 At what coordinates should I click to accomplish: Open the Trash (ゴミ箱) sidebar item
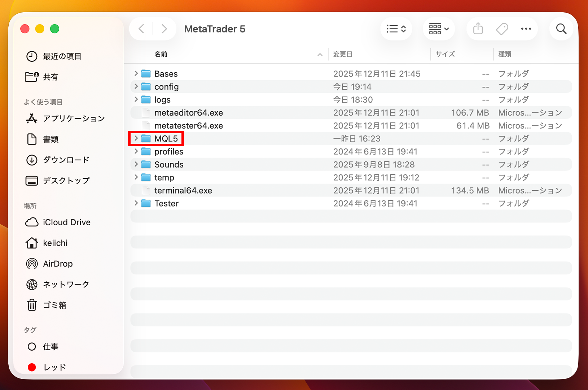pyautogui.click(x=54, y=305)
